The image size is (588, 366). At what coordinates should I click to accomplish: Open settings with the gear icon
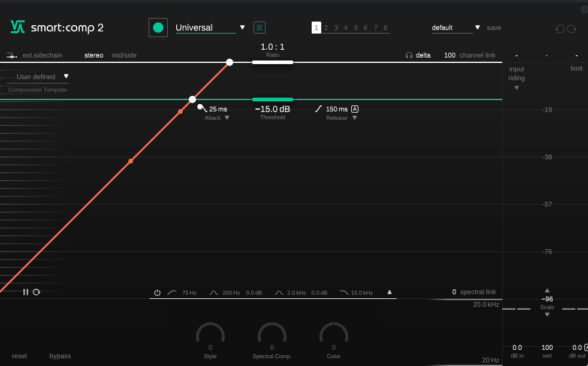(x=584, y=10)
